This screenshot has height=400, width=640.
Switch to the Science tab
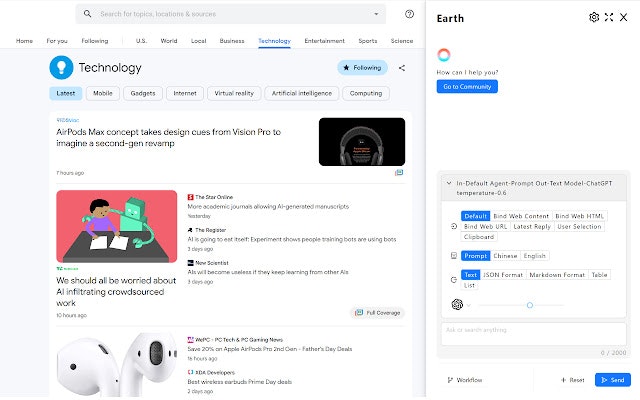(402, 41)
